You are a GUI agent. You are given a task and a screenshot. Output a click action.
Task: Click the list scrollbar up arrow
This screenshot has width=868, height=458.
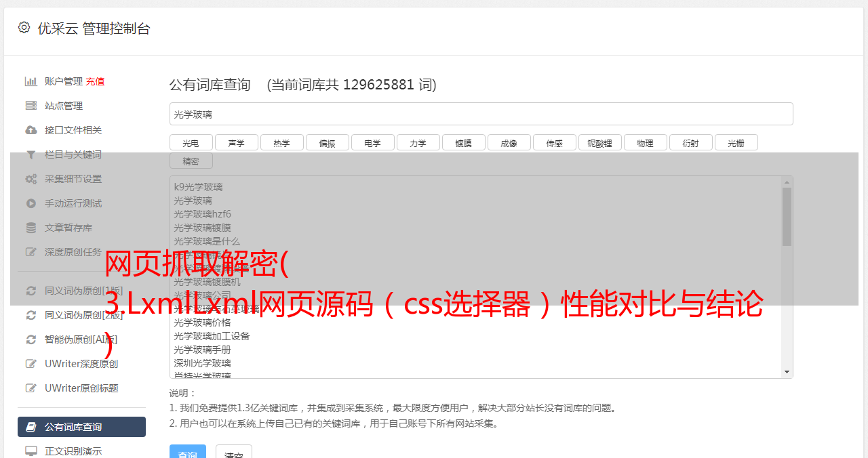tap(787, 182)
